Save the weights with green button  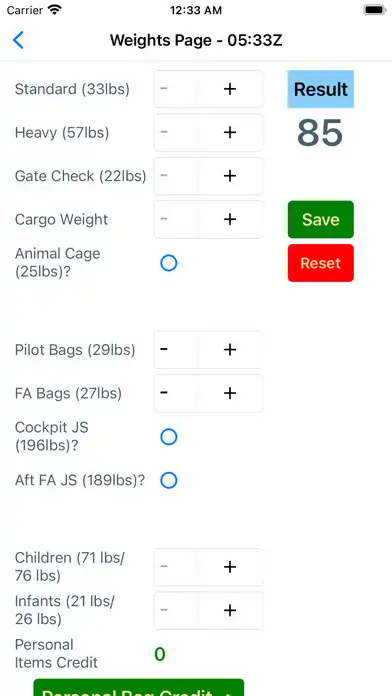point(321,219)
